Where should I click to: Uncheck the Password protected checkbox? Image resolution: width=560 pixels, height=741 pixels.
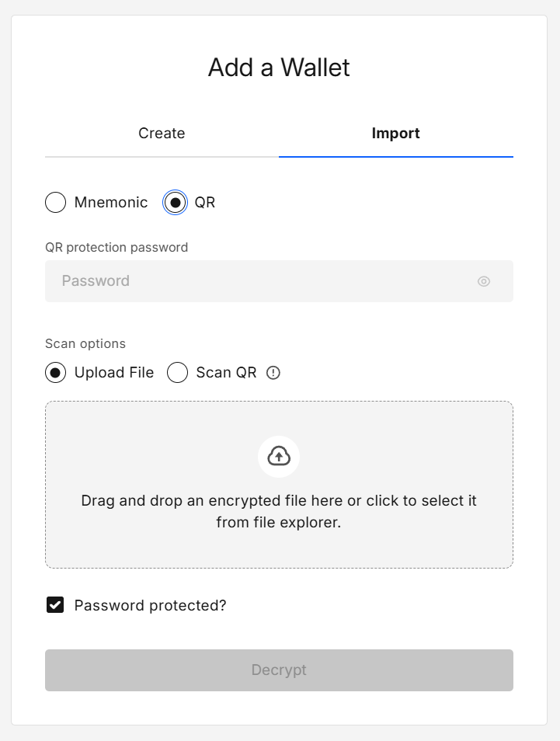pos(55,604)
